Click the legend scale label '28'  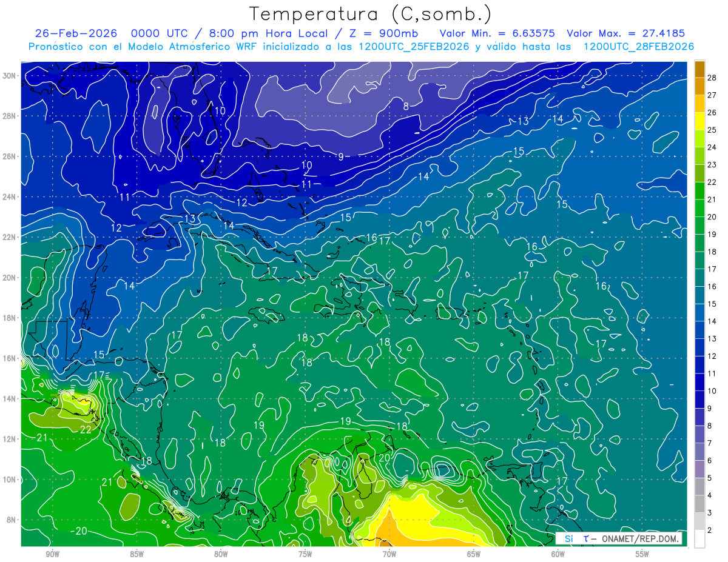click(712, 78)
